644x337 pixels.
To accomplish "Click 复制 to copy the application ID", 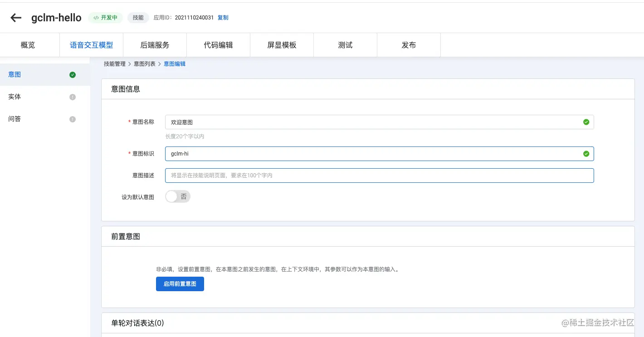I will point(223,18).
